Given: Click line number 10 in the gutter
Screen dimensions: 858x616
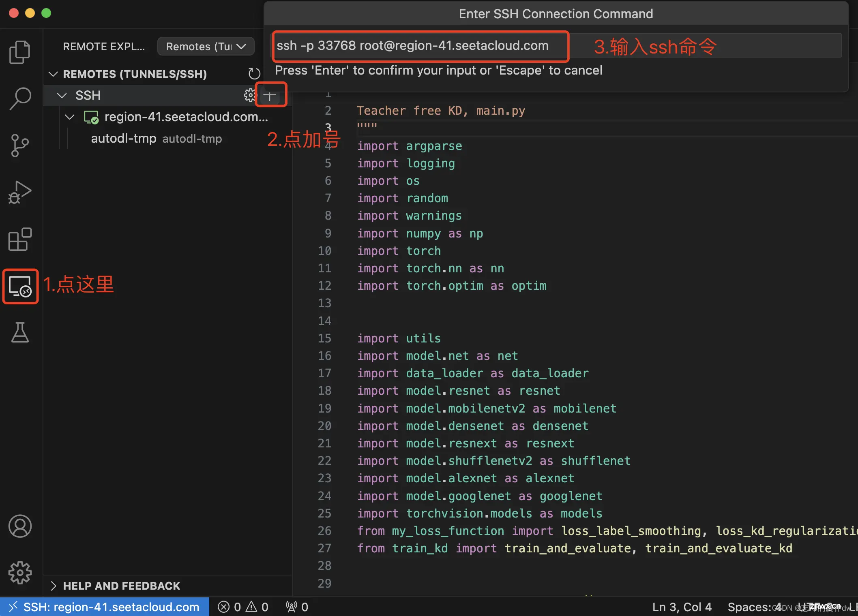Looking at the screenshot, I should [324, 251].
